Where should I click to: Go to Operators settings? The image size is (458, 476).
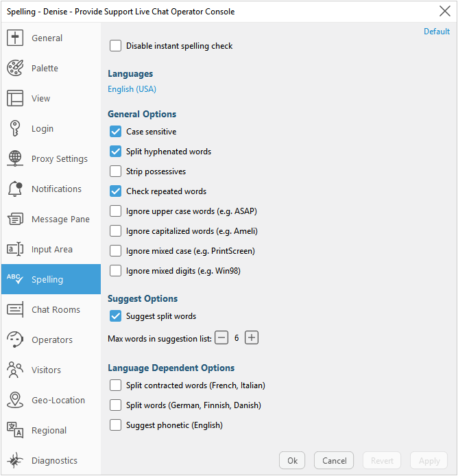coord(51,340)
